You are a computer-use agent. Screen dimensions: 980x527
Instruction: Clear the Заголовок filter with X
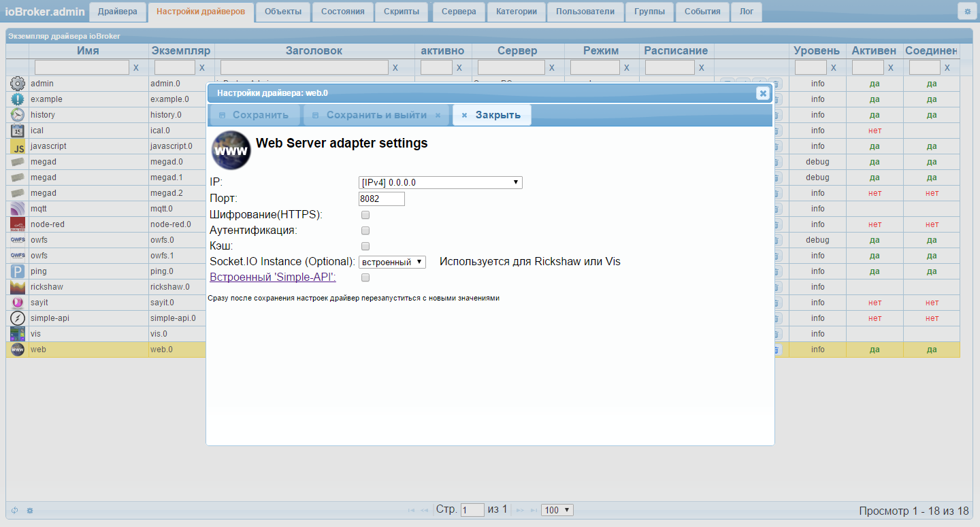coord(395,68)
